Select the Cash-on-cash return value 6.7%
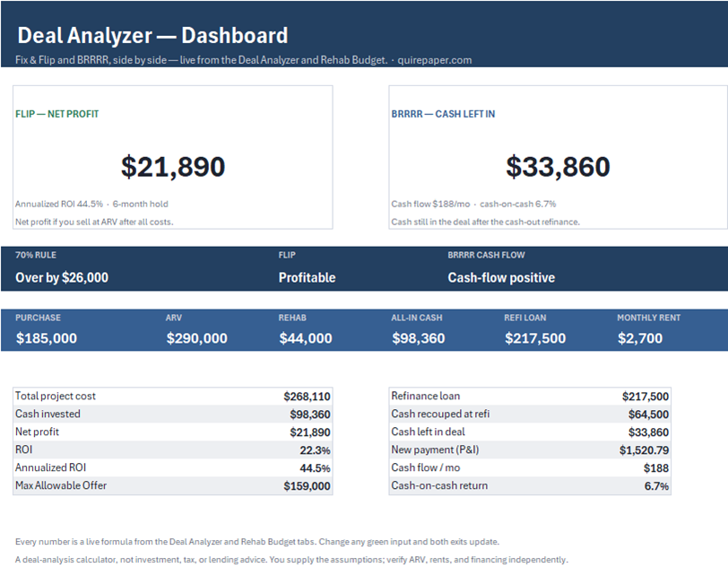 pyautogui.click(x=656, y=486)
